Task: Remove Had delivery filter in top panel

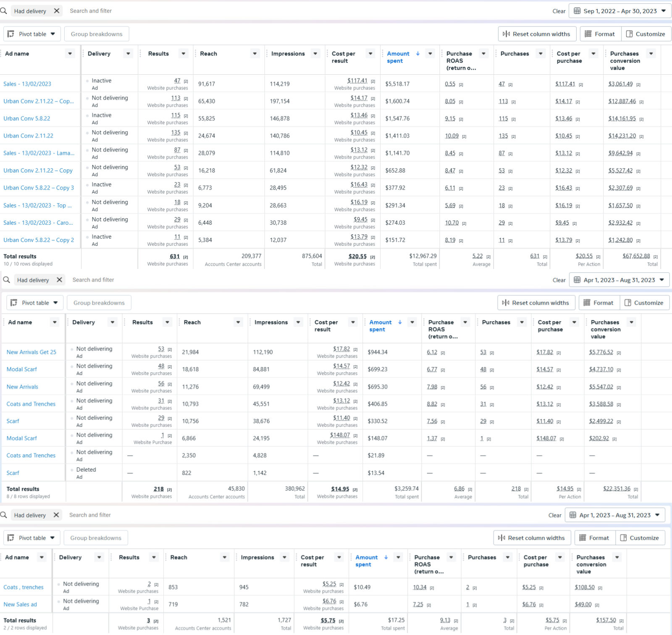Action: (57, 11)
